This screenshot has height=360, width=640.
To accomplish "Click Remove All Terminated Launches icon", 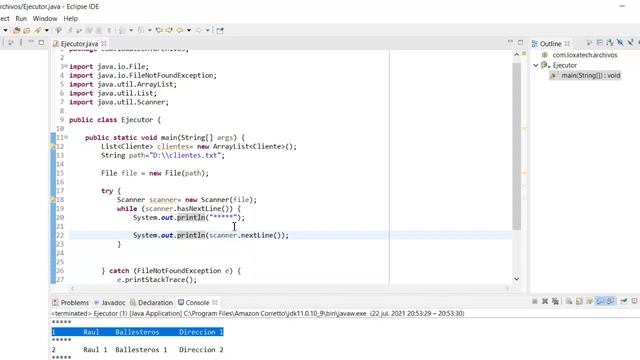I will pyautogui.click(x=555, y=301).
